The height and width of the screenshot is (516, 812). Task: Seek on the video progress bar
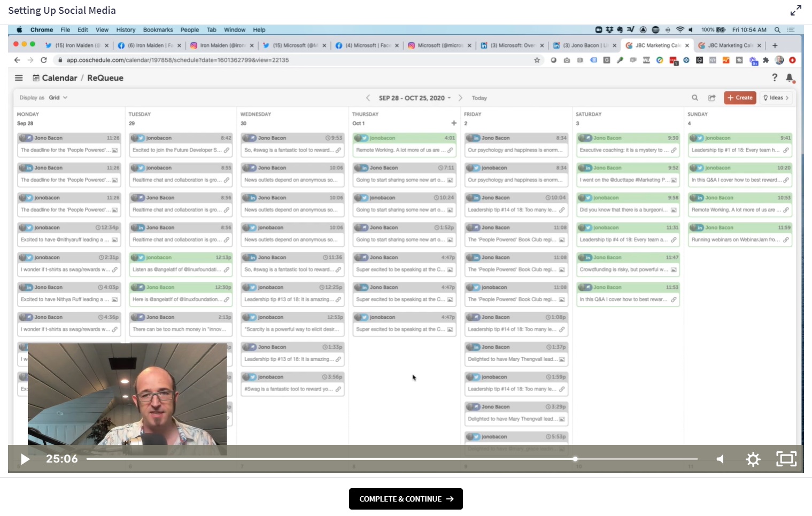tap(392, 459)
